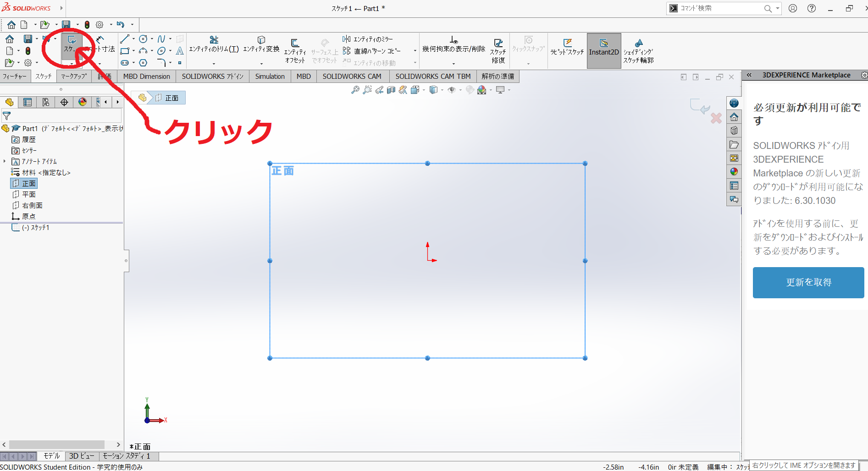Switch to MBD Dimension tab
The width and height of the screenshot is (868, 471).
(x=147, y=77)
